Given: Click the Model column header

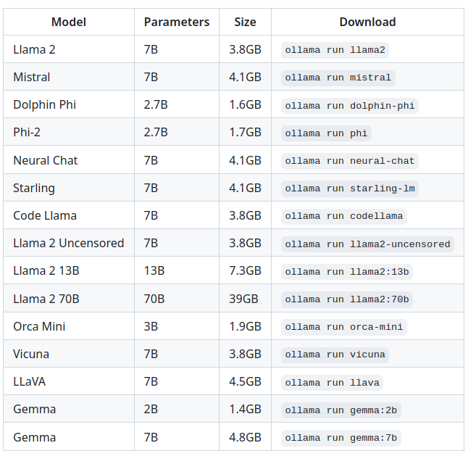Looking at the screenshot, I should coord(69,22).
